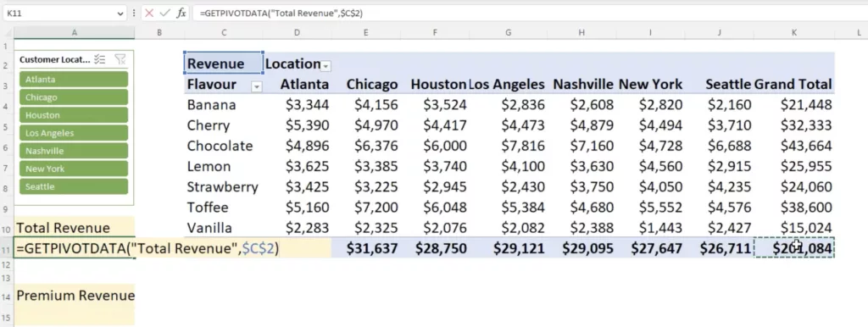Click the Revenue cell in C2
The height and width of the screenshot is (327, 868).
pos(224,64)
